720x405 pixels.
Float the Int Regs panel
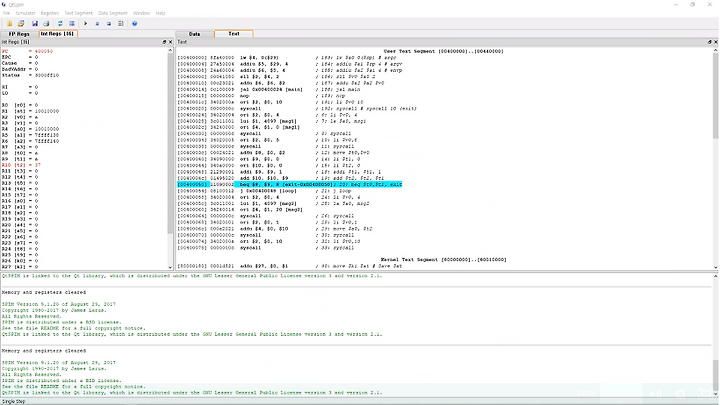click(164, 42)
